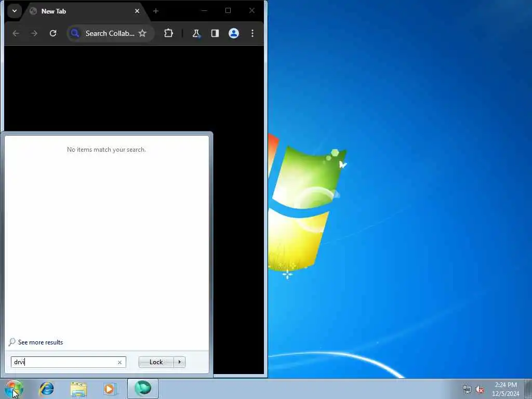532x399 pixels.
Task: Click the 'No items match your search.' text
Action: click(x=106, y=150)
